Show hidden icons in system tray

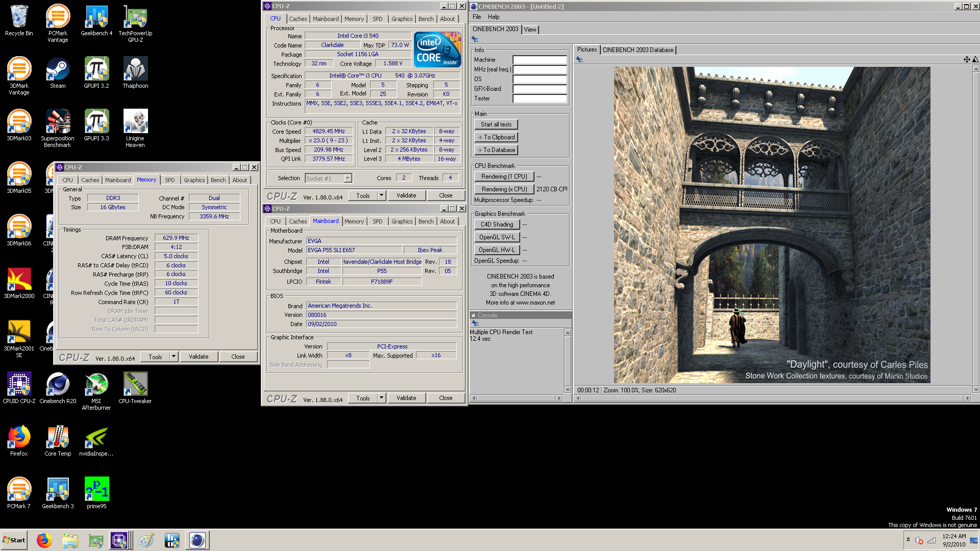(908, 540)
